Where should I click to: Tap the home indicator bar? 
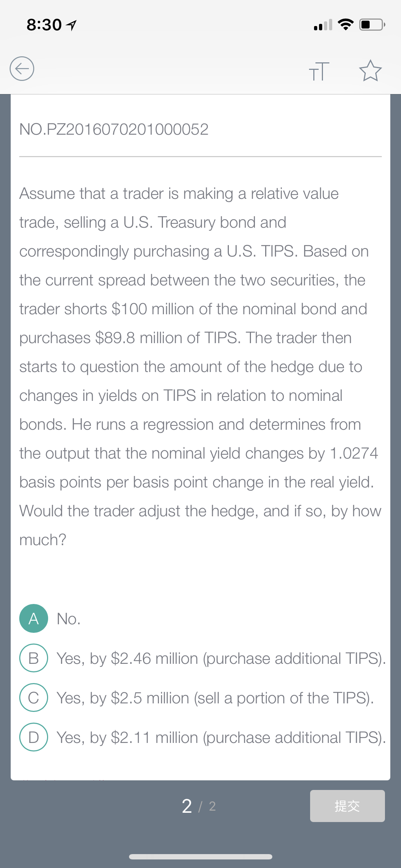pos(201,857)
